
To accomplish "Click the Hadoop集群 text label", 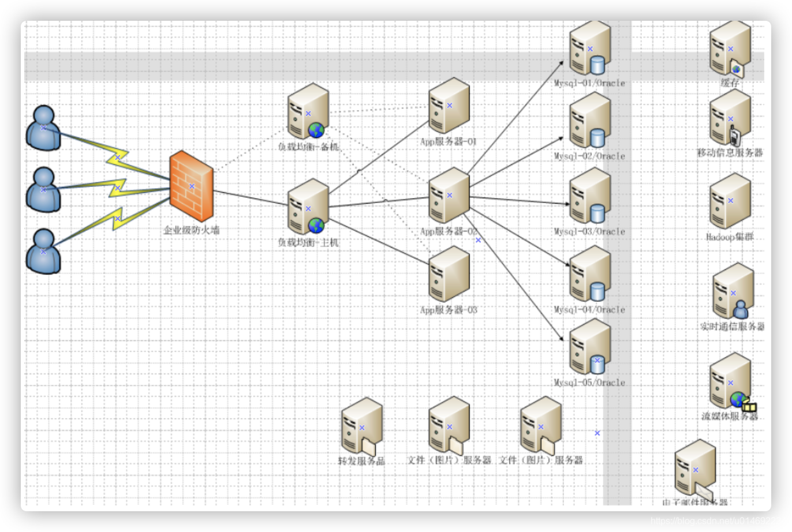I will tap(730, 237).
